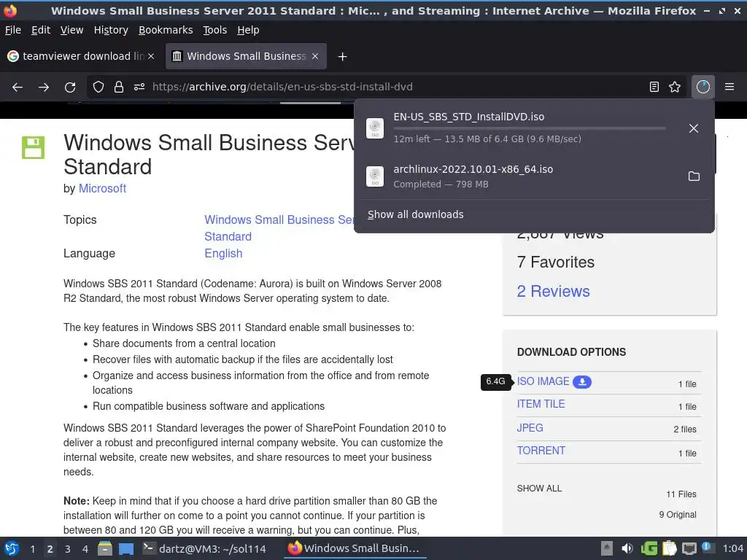This screenshot has width=747, height=560.
Task: Click Show all downloads
Action: point(415,214)
